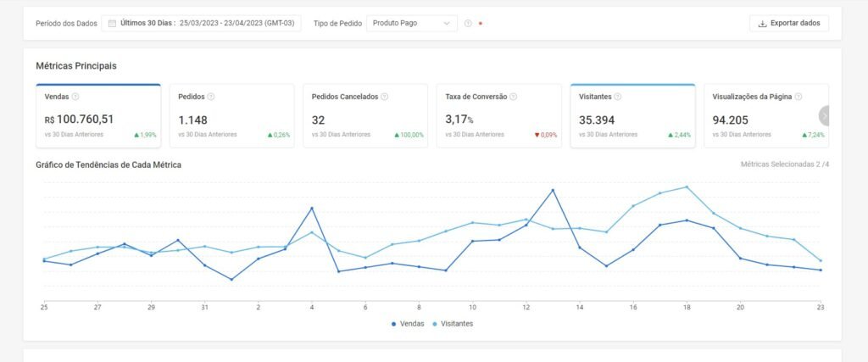Click the Exportar dados button

coord(788,24)
